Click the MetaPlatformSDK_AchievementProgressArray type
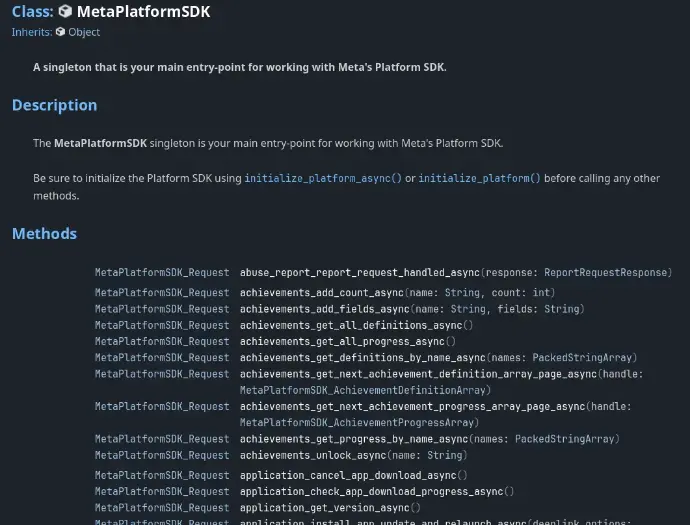Screen dimensions: 690x525 (x=357, y=423)
